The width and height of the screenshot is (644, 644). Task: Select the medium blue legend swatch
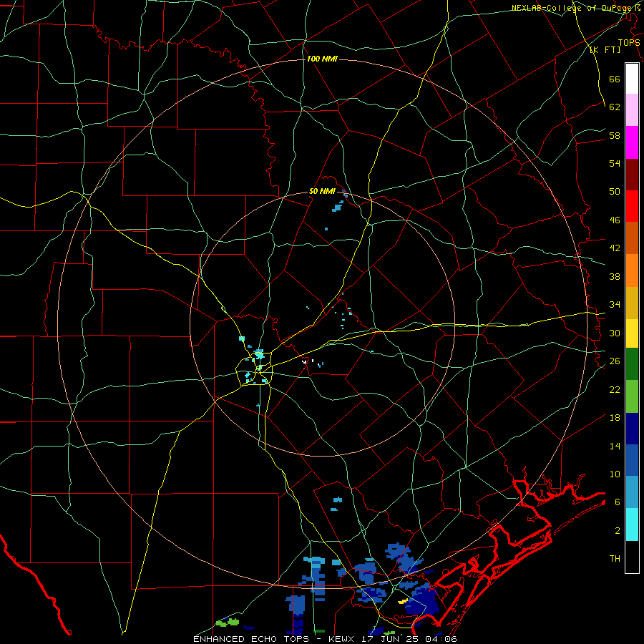coord(632,460)
